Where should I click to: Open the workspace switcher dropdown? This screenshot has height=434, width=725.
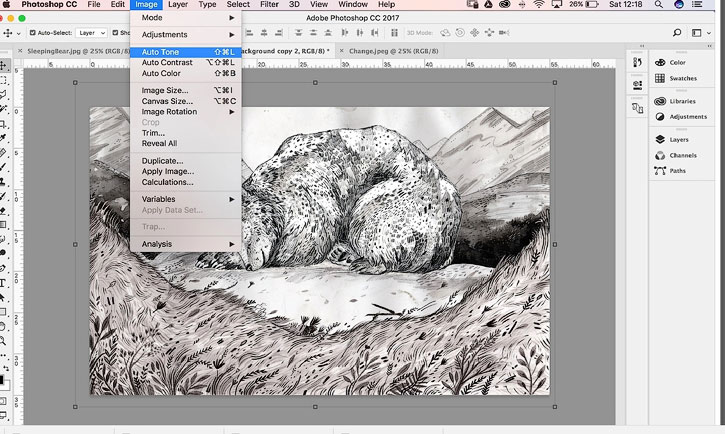(x=701, y=33)
